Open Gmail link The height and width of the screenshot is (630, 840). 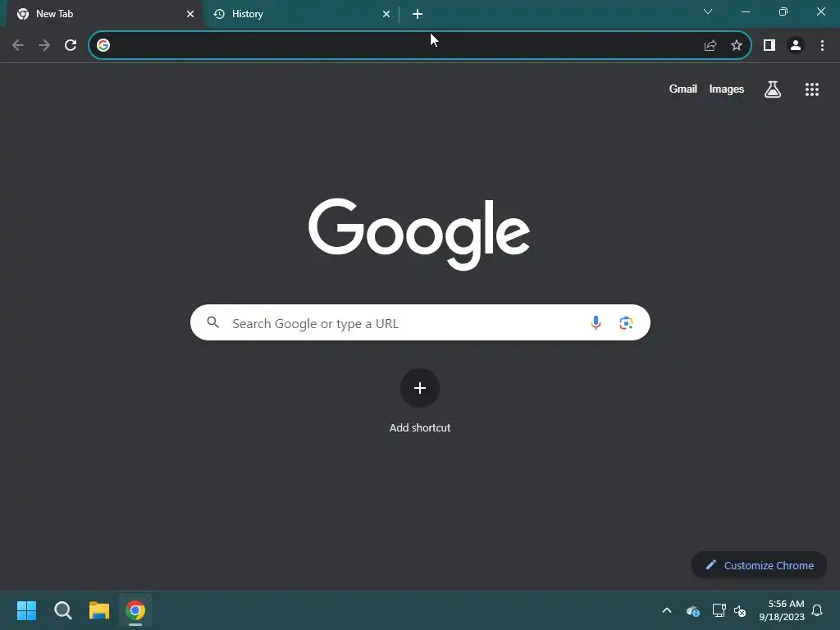tap(683, 89)
